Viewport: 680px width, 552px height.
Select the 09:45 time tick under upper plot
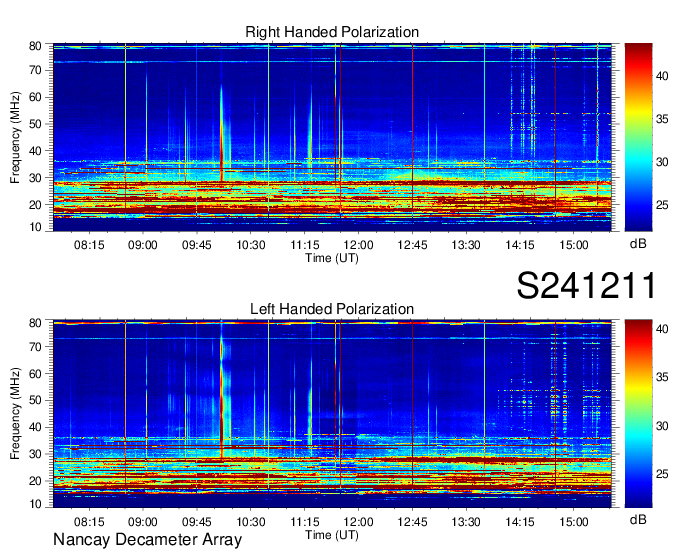tap(196, 245)
